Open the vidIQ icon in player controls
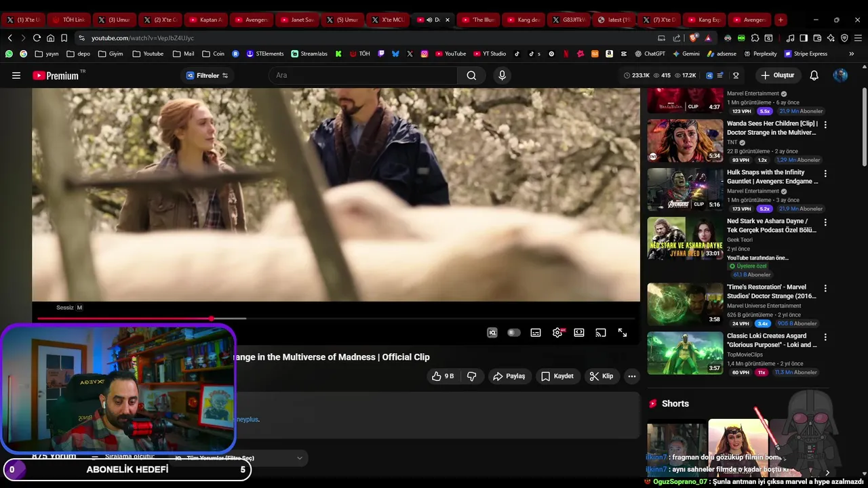 [492, 333]
